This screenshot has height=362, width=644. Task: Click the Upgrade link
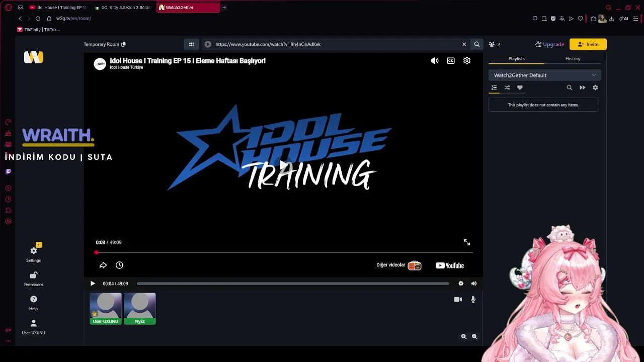click(550, 44)
